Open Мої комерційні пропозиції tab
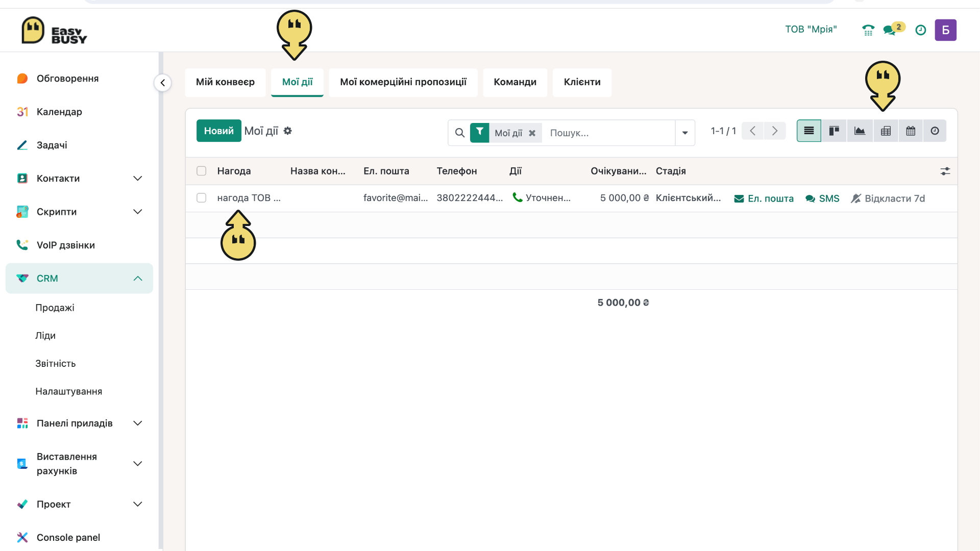 pyautogui.click(x=403, y=82)
